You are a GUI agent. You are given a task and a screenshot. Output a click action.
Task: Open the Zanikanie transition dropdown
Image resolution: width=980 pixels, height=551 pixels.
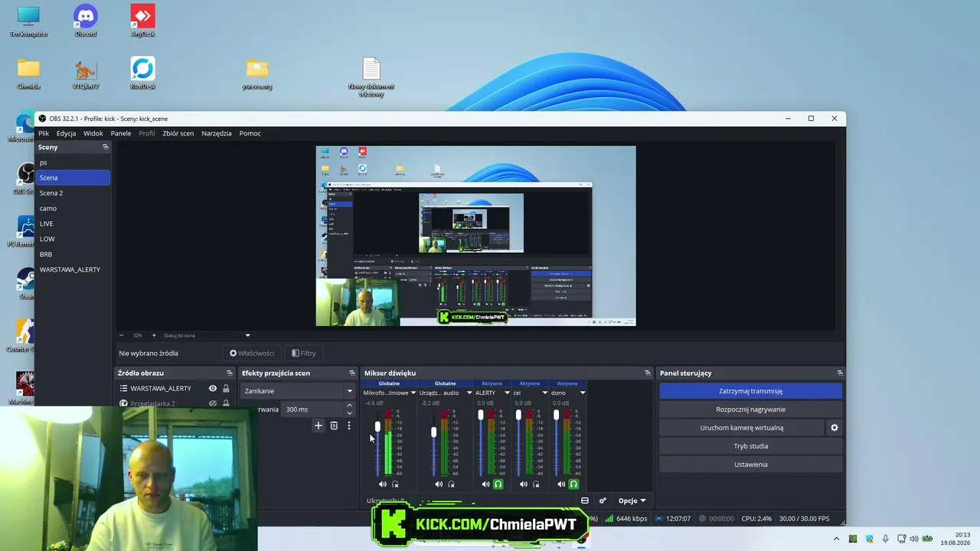[x=298, y=391]
